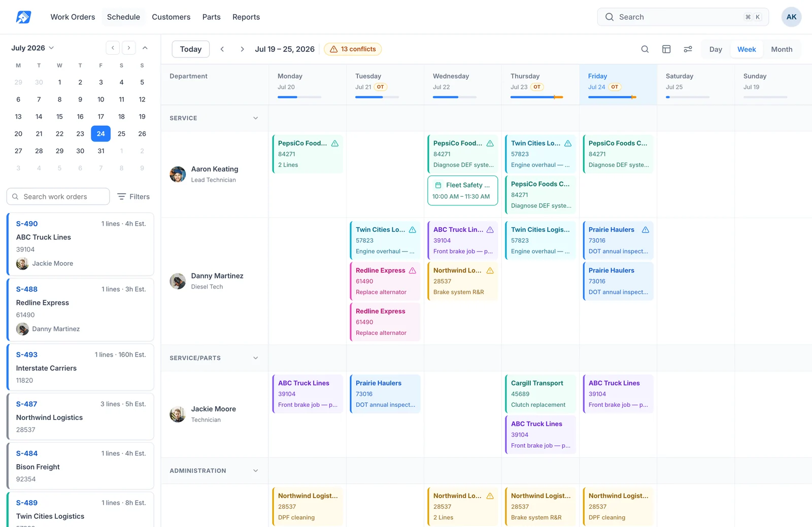812x527 pixels.
Task: Open S-484 Bison Freight card
Action: point(80,466)
